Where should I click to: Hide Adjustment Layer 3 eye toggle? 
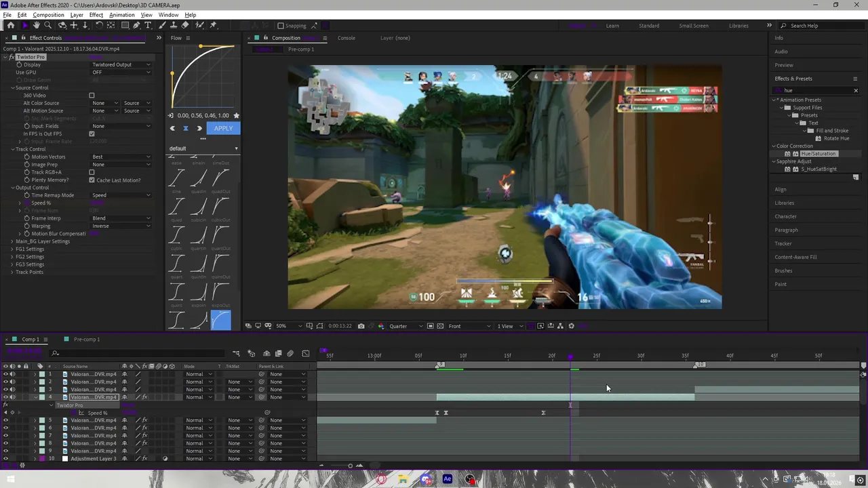click(5, 459)
